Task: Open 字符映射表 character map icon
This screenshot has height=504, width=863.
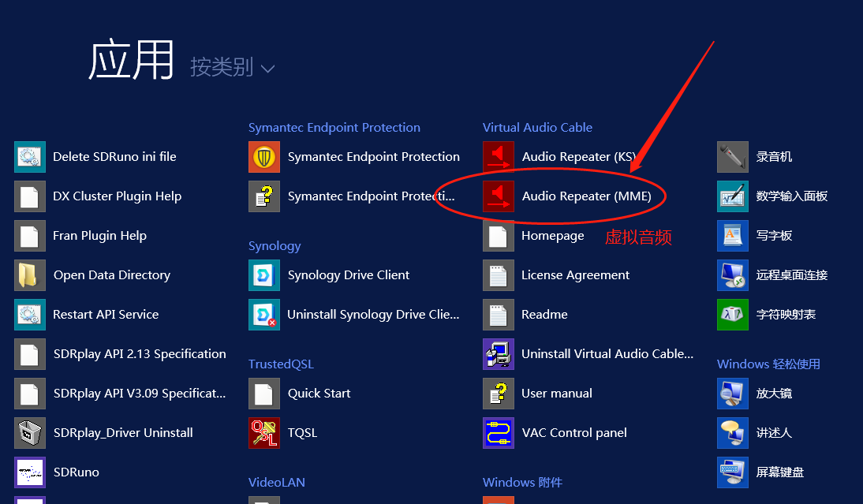Action: pos(733,315)
